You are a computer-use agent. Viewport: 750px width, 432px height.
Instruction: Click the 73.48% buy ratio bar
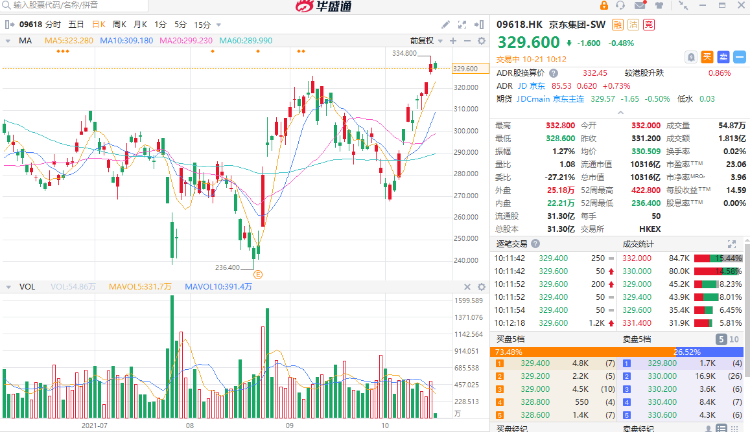[x=583, y=352]
